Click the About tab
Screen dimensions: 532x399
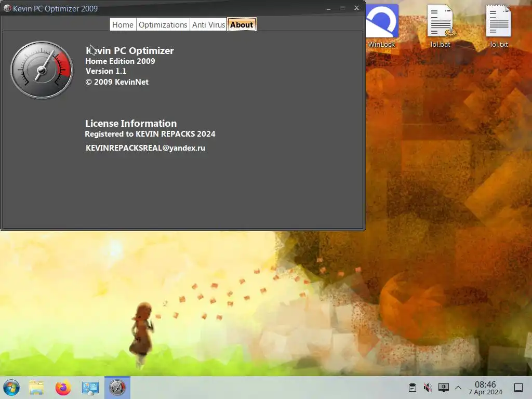[x=242, y=24]
